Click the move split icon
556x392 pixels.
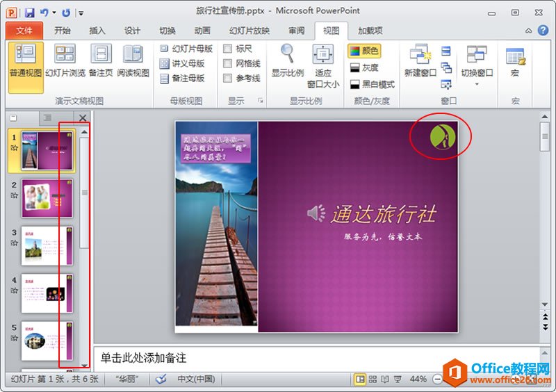click(x=446, y=84)
